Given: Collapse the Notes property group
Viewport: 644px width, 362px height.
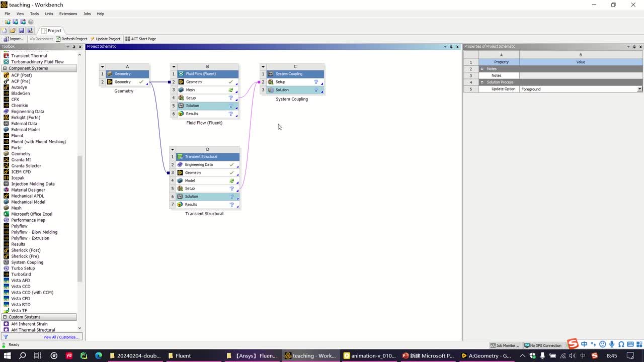Looking at the screenshot, I should (x=482, y=69).
